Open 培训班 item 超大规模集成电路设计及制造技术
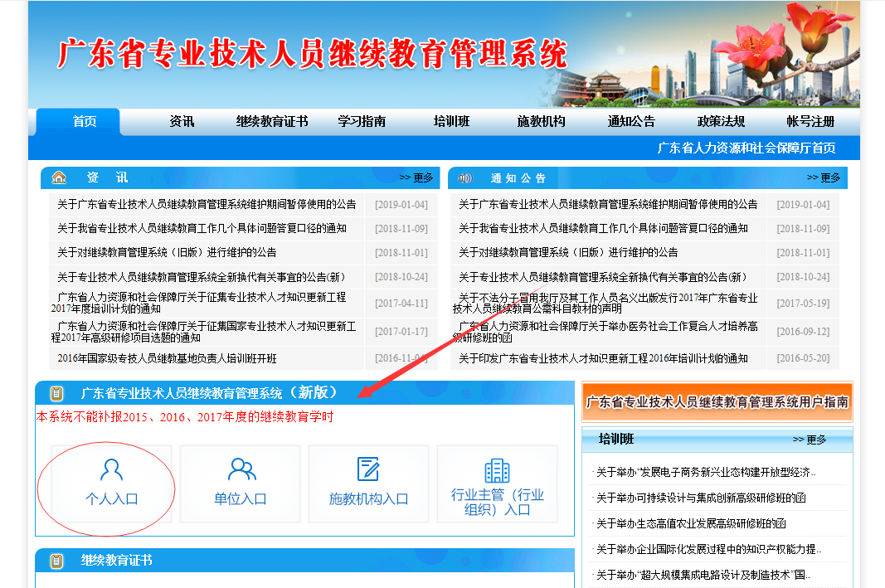The image size is (885, 588). (703, 575)
